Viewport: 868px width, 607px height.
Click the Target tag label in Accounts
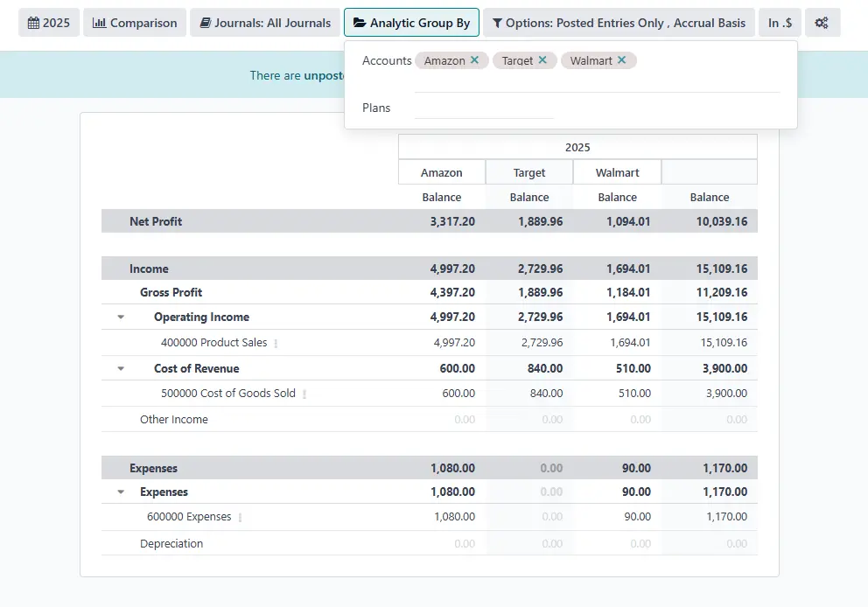[518, 60]
